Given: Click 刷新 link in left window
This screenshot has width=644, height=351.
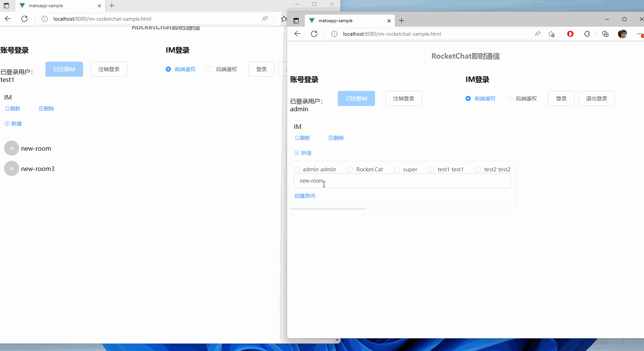Looking at the screenshot, I should (x=13, y=109).
